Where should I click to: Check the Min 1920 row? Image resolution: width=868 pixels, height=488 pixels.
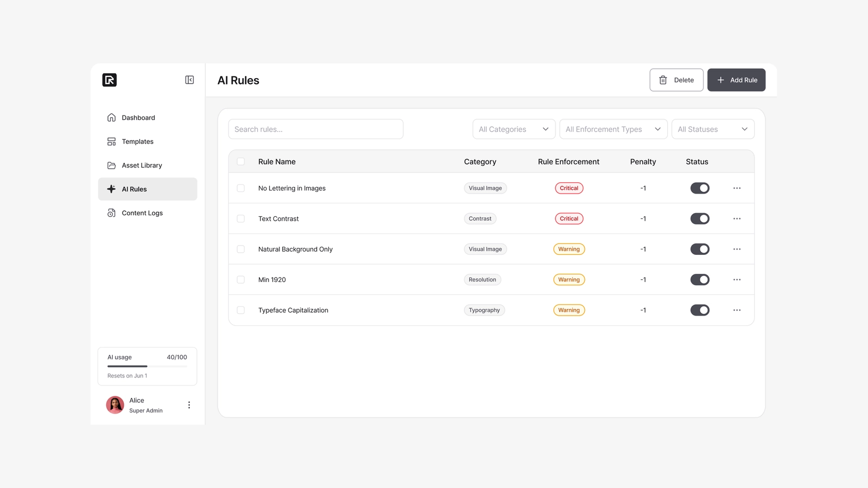coord(241,280)
